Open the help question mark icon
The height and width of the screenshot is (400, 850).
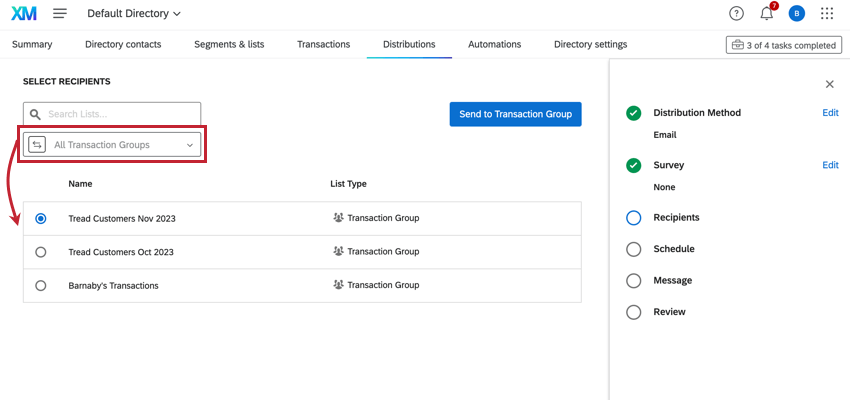[x=736, y=14]
